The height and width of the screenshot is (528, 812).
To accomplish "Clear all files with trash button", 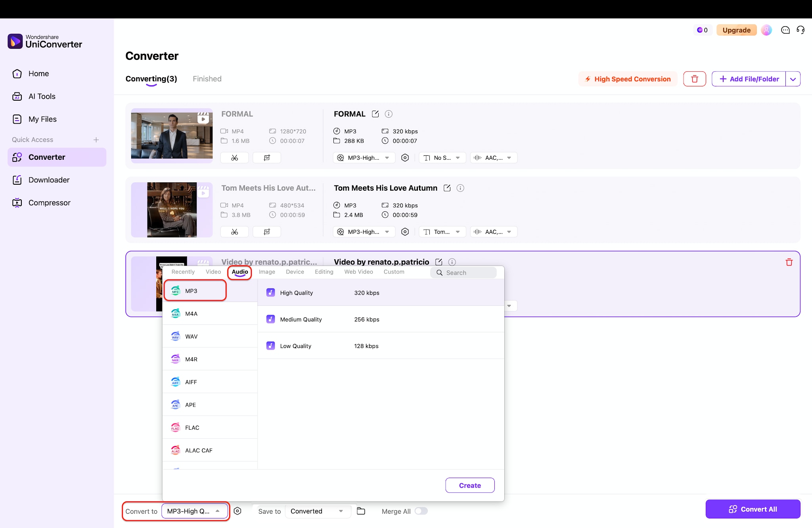I will [x=695, y=79].
